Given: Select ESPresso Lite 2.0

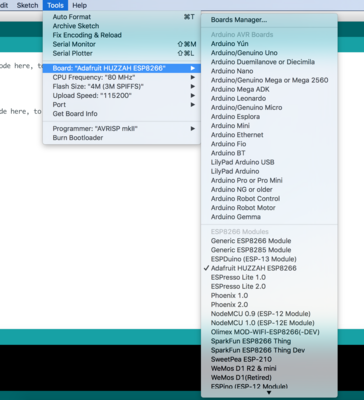Looking at the screenshot, I should [269, 286].
